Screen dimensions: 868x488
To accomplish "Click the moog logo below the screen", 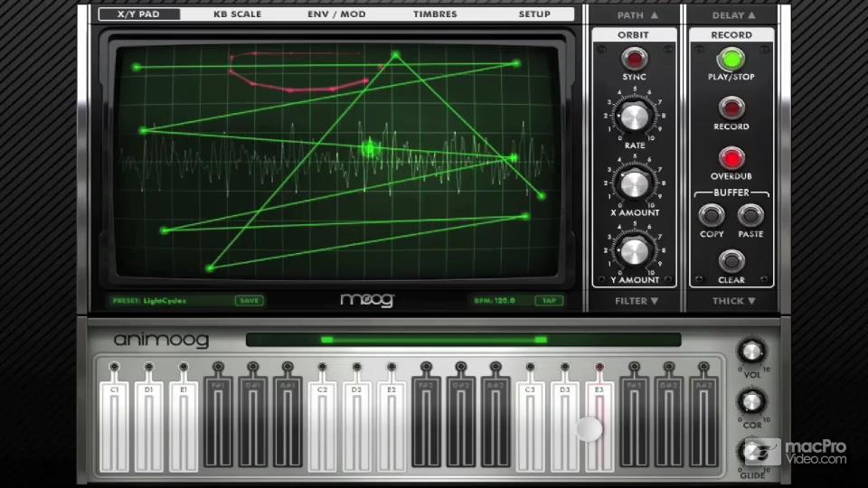I will point(367,300).
